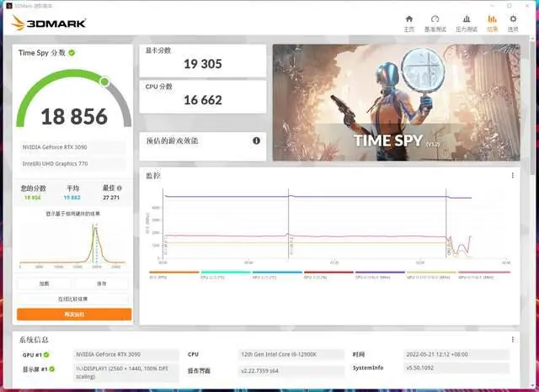Click the 预估的游戏效能 heading
This screenshot has width=539, height=392.
172,140
